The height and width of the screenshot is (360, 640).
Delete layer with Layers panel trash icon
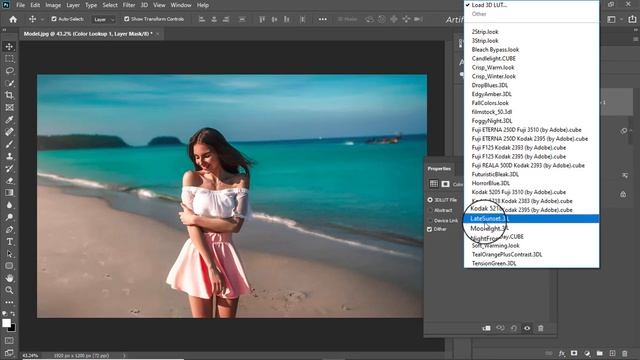point(624,353)
